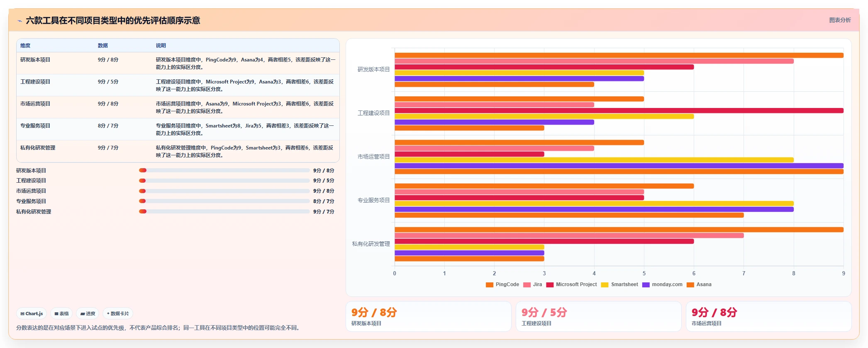Click the footnote text beginning 分数表达的是
This screenshot has height=348, width=868.
158,328
